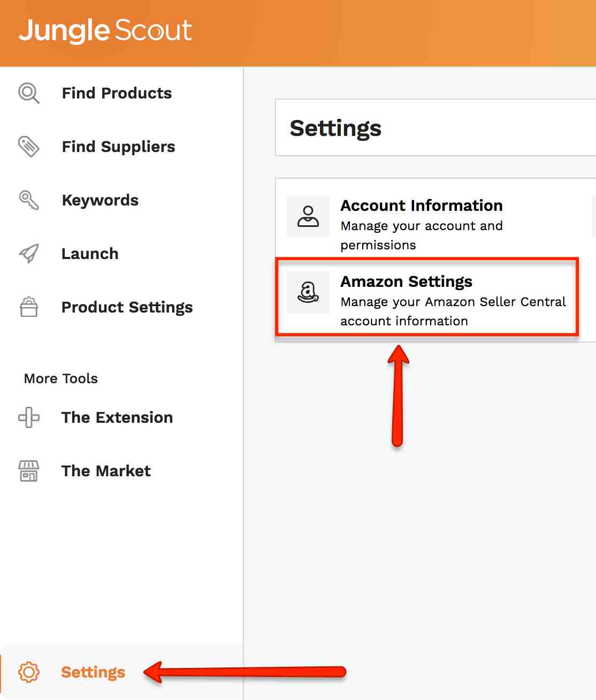Click the Jungle Scout logo
Viewport: 596px width, 700px height.
pos(105,31)
